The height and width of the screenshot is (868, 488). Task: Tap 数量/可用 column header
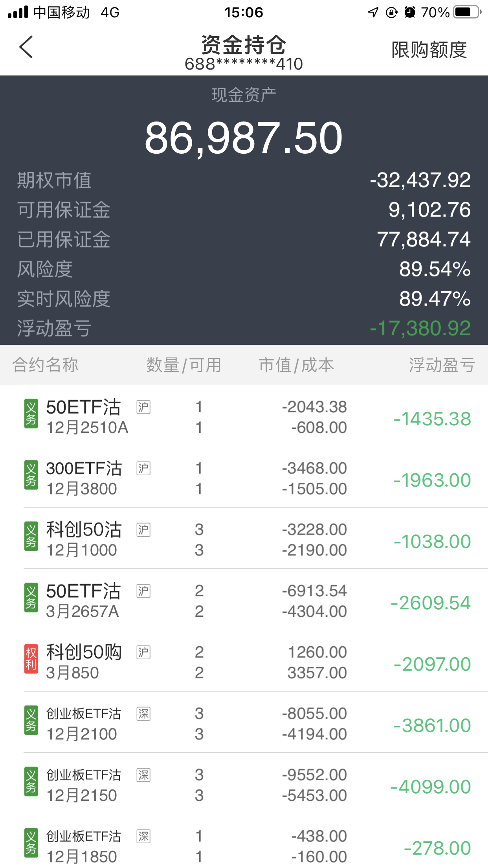pyautogui.click(x=183, y=365)
